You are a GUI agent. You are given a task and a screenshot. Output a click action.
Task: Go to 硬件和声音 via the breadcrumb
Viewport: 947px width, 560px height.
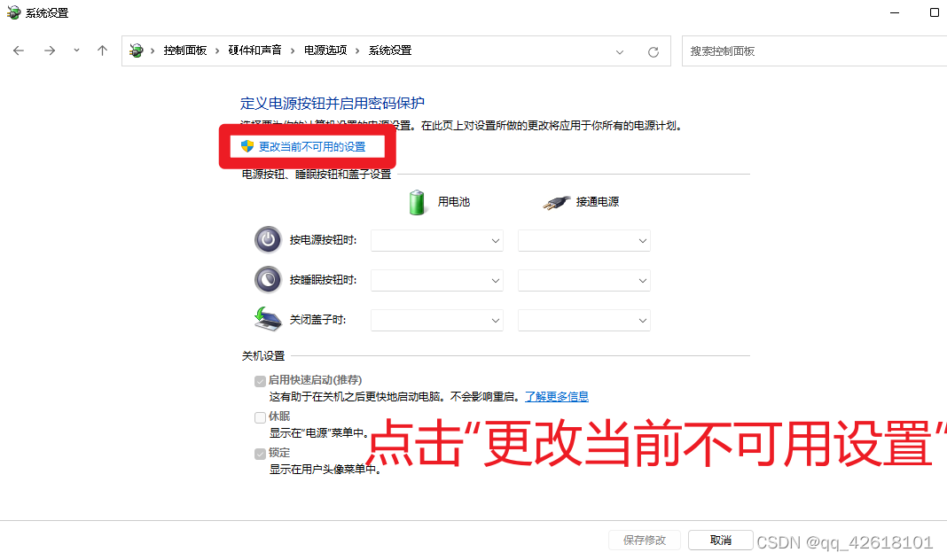(x=254, y=51)
